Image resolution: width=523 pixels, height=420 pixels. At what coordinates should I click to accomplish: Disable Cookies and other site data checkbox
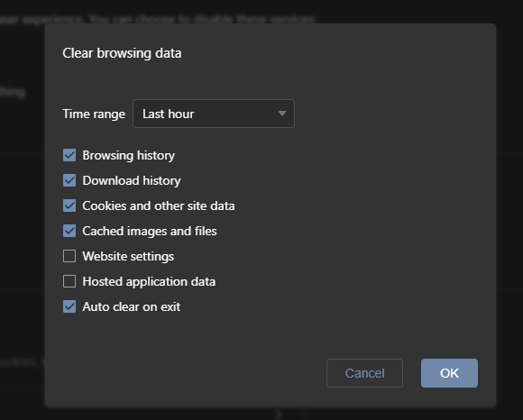(x=69, y=205)
